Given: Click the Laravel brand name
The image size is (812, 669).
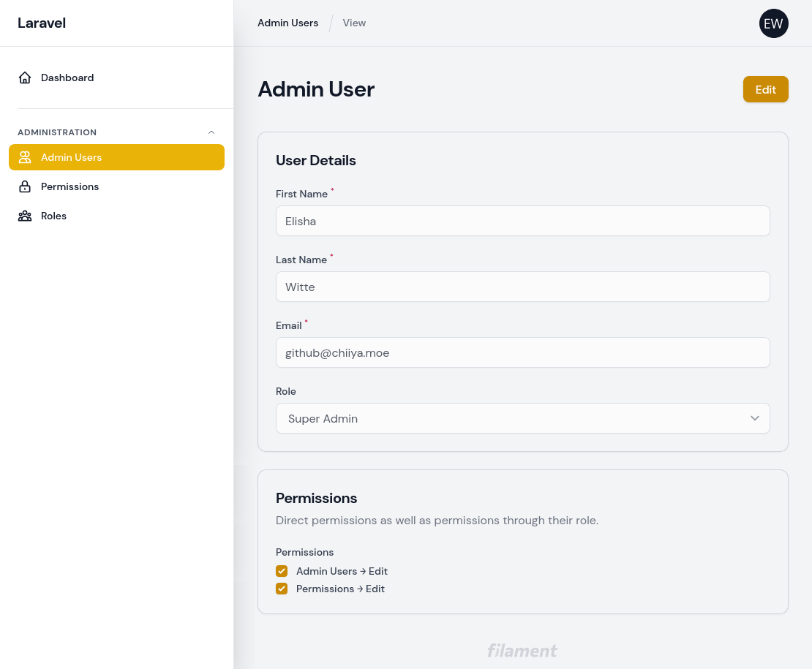Looking at the screenshot, I should (42, 23).
